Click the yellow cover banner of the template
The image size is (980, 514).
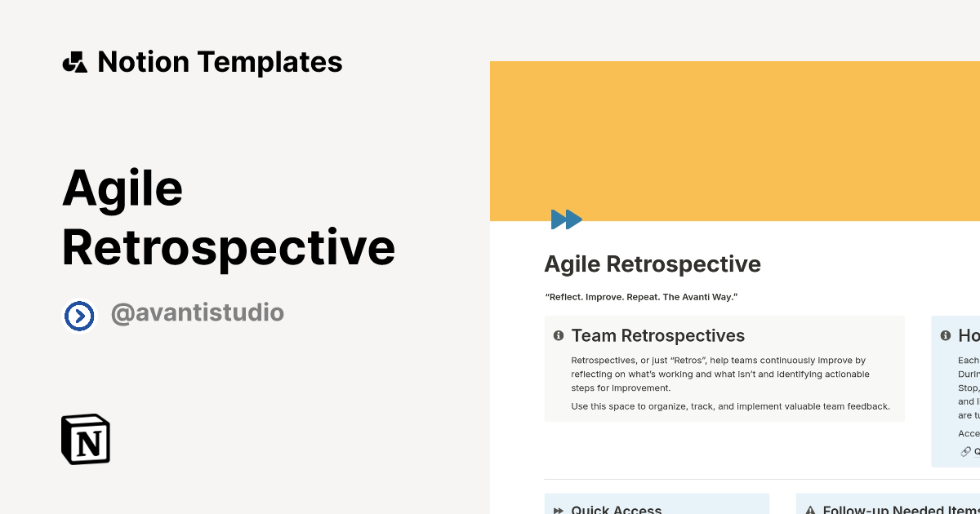point(735,139)
